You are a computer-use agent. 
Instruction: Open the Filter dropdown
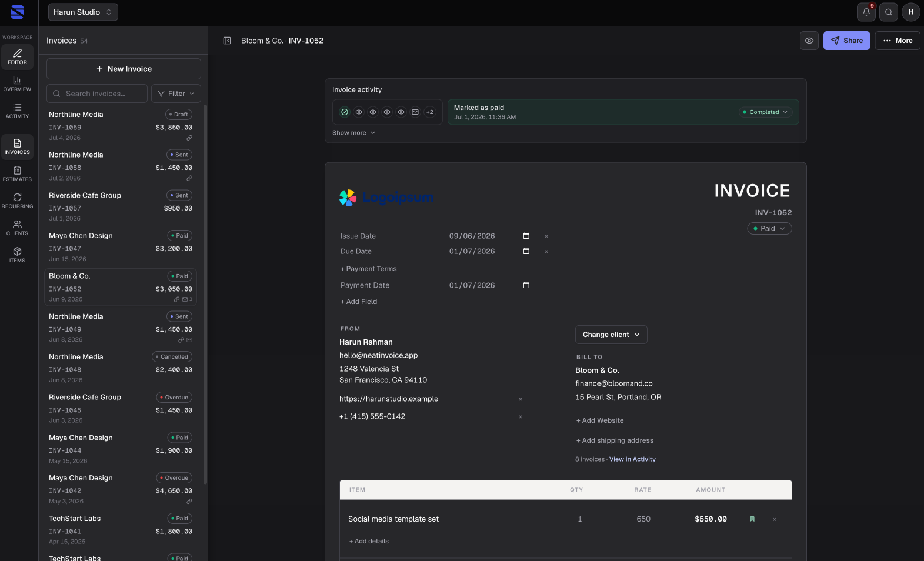pyautogui.click(x=176, y=93)
